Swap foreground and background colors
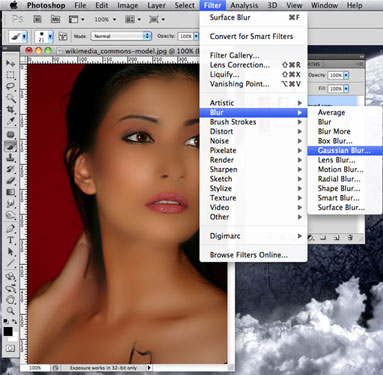The width and height of the screenshot is (383, 375). click(15, 321)
